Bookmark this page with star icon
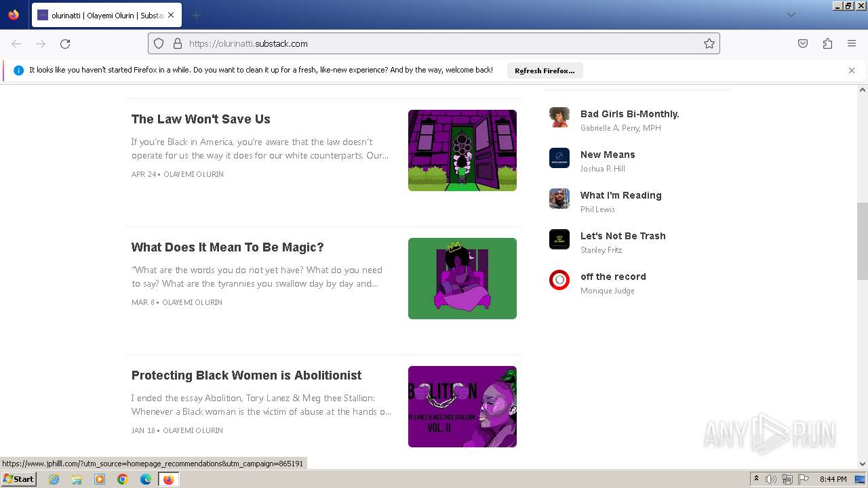Screen dimensions: 868x488 coord(709,43)
